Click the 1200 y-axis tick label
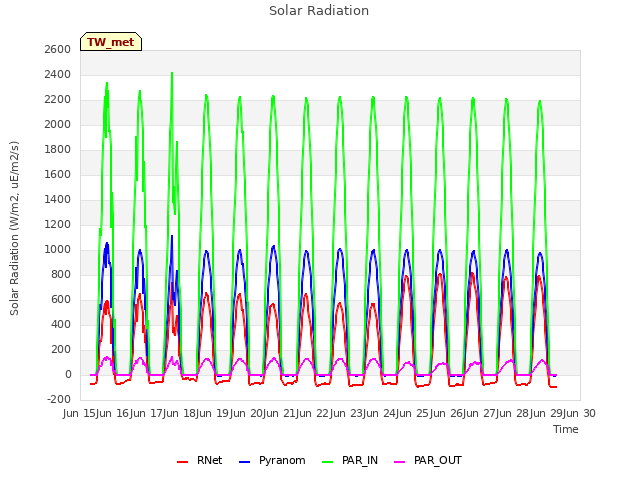The height and width of the screenshot is (480, 640). 58,224
